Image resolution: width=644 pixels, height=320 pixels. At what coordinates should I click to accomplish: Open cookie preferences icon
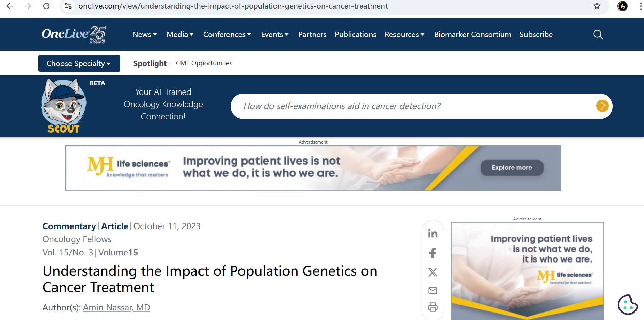point(628,305)
